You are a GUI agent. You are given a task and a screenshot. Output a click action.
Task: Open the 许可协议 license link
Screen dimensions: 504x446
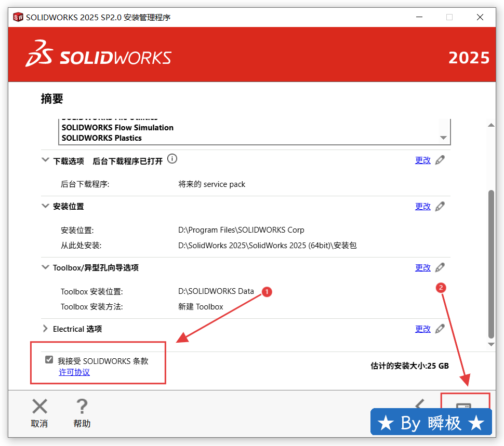74,372
